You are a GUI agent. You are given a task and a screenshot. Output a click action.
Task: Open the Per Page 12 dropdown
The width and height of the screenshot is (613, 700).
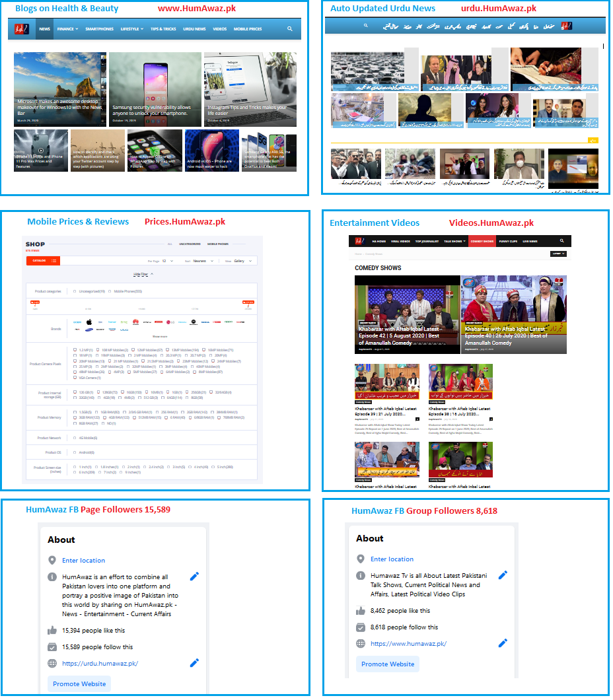(167, 261)
